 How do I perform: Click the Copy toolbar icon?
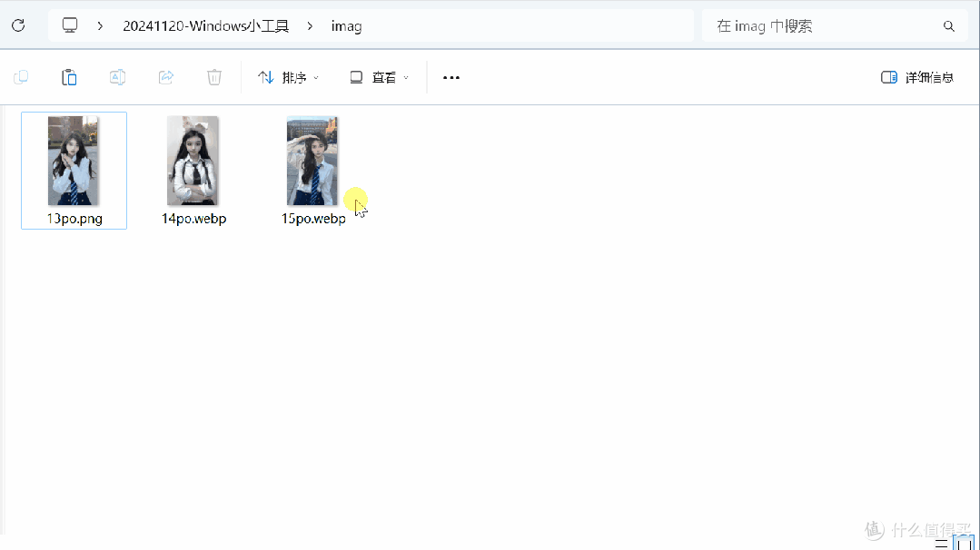coord(21,77)
